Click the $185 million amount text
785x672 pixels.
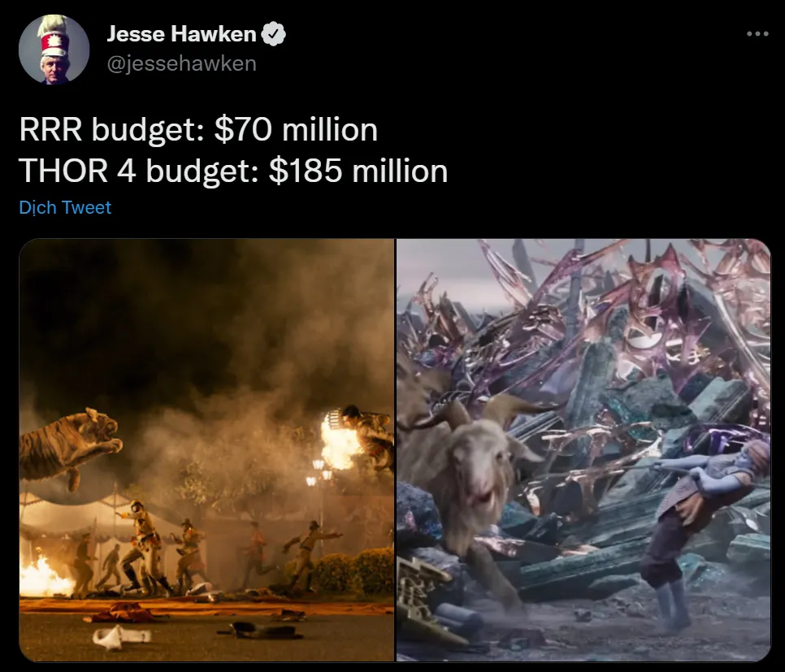358,171
